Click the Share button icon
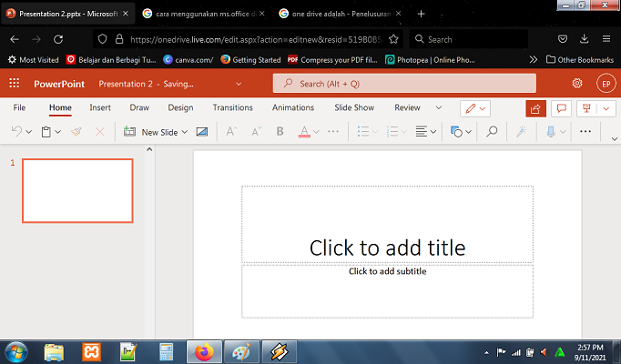Viewport: 621px width, 364px height. pos(535,108)
